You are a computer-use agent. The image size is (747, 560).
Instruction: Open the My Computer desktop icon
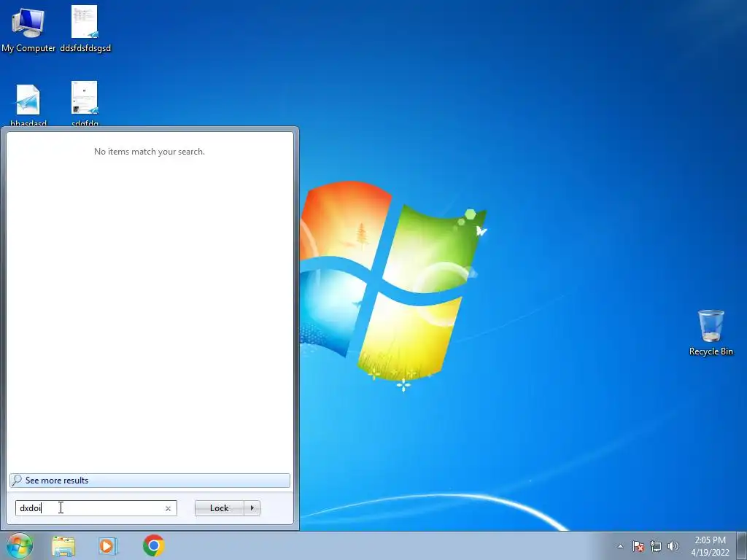28,29
